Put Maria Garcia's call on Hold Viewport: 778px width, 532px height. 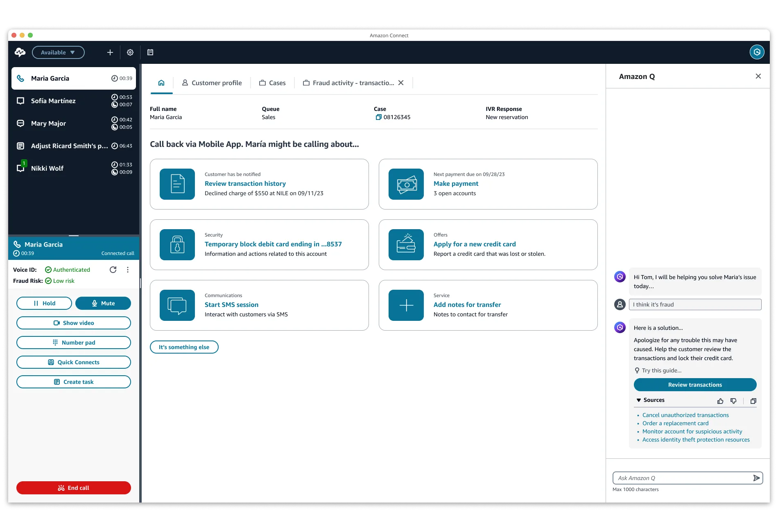pos(44,303)
